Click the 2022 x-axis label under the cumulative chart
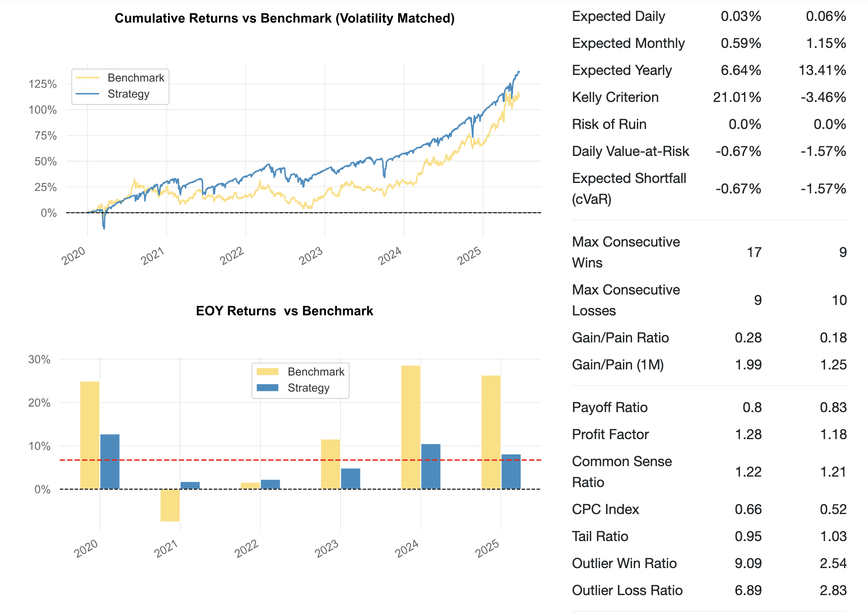 pyautogui.click(x=232, y=256)
